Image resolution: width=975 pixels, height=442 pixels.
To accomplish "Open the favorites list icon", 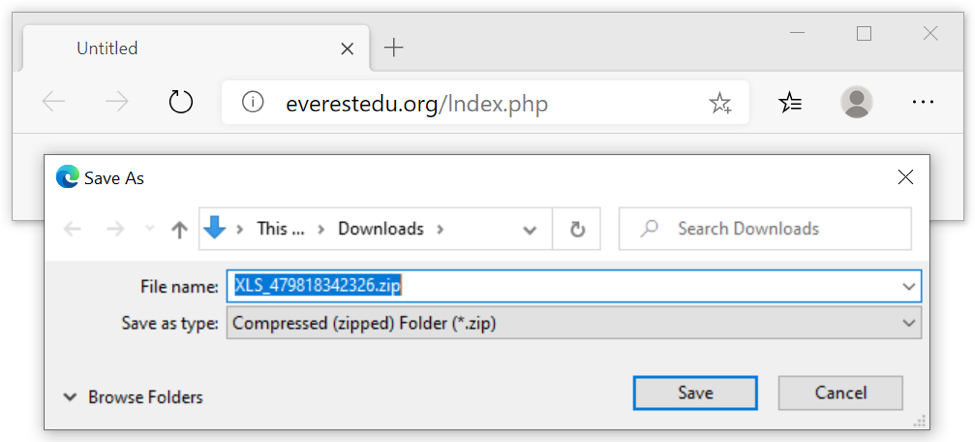I will (x=790, y=102).
